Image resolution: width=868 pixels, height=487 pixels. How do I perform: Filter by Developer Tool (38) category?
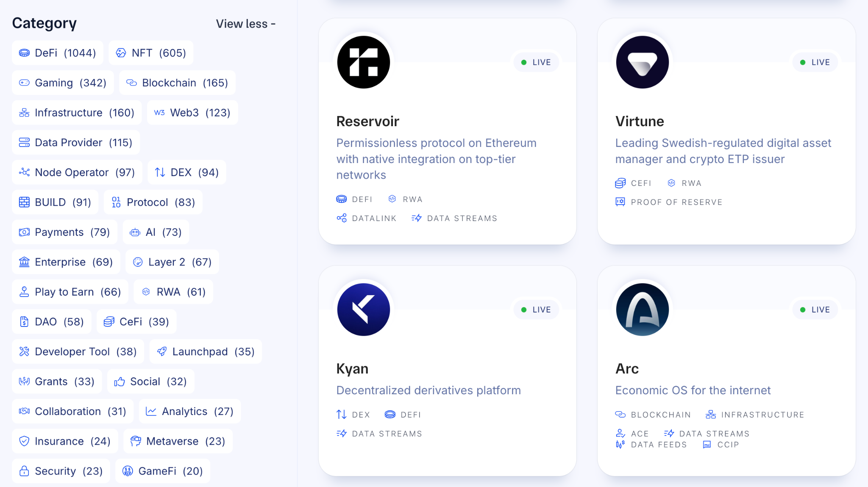[x=78, y=351]
